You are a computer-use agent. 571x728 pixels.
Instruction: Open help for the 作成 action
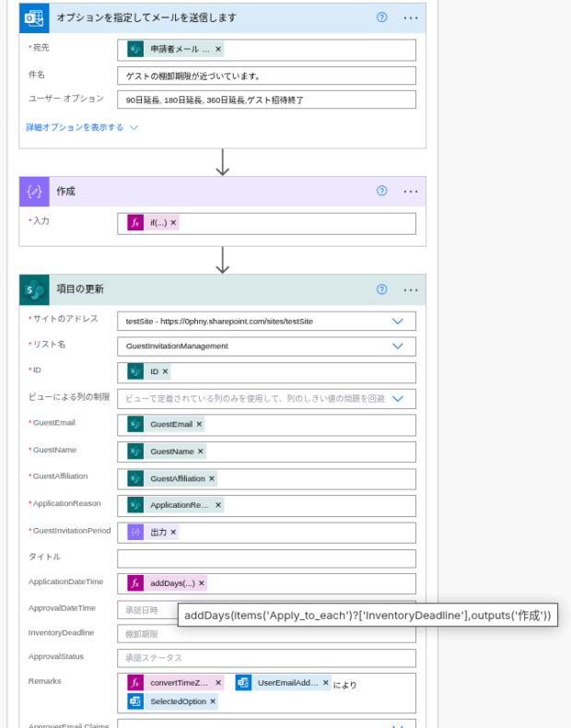(382, 191)
